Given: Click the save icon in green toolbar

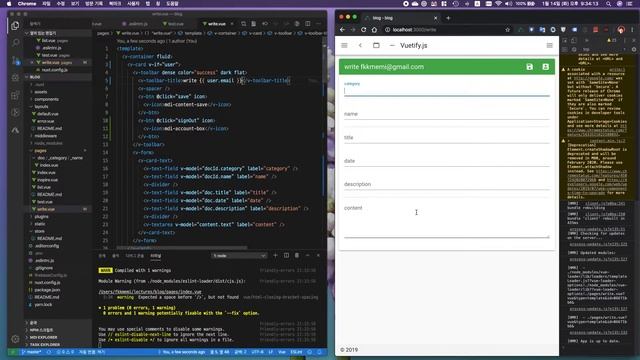Looking at the screenshot, I should 529,67.
